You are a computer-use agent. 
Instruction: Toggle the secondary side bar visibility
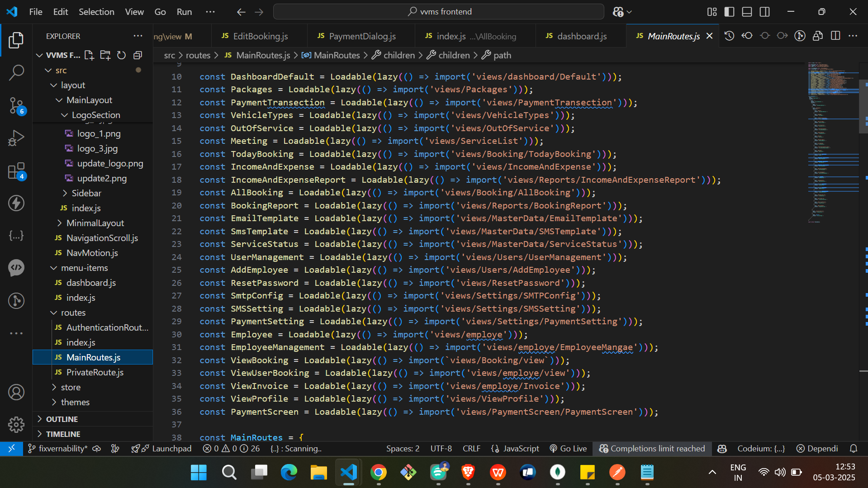(764, 12)
